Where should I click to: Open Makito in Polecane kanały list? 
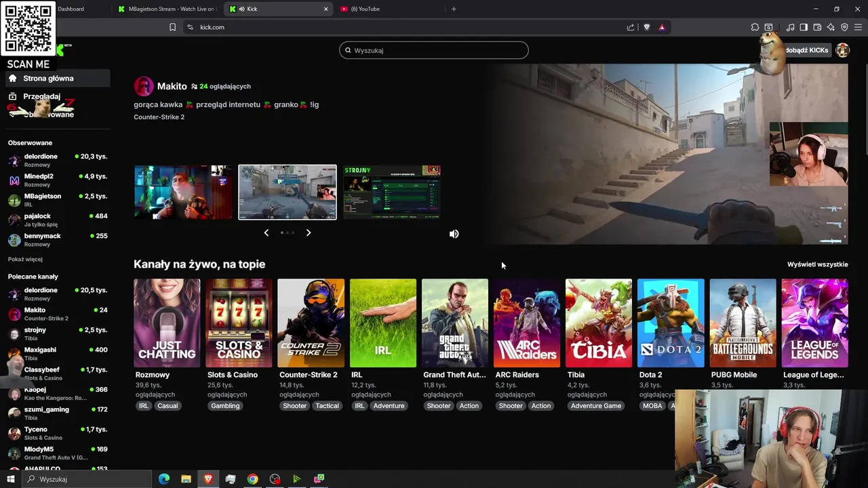(58, 313)
